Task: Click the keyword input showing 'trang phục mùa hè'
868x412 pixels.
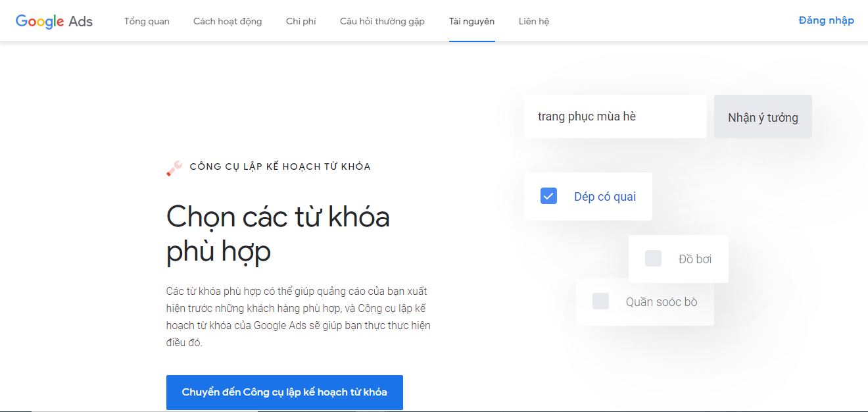Action: pyautogui.click(x=615, y=116)
